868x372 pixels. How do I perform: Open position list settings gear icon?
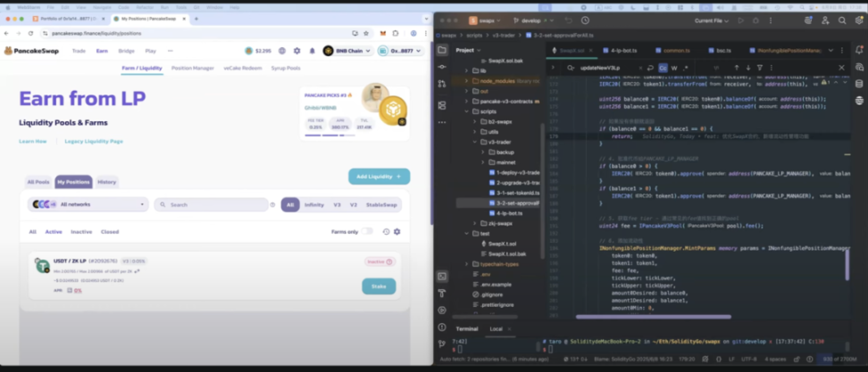[x=396, y=232]
